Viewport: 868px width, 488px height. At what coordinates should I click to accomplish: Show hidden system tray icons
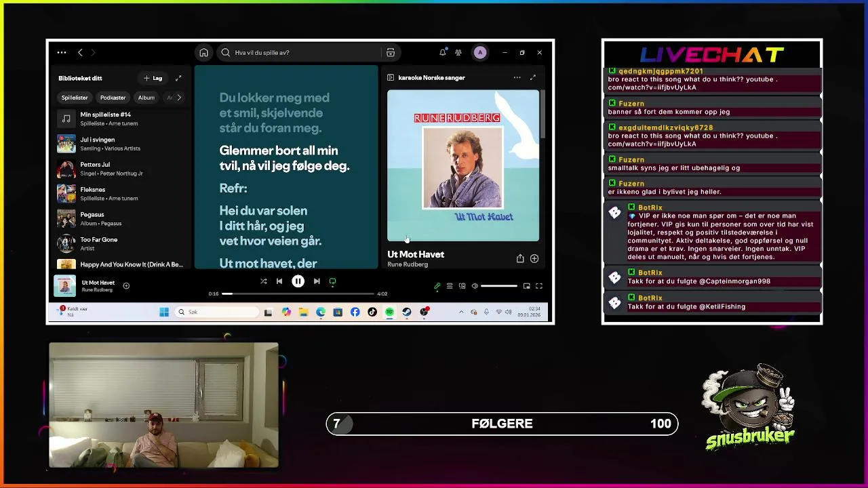461,312
